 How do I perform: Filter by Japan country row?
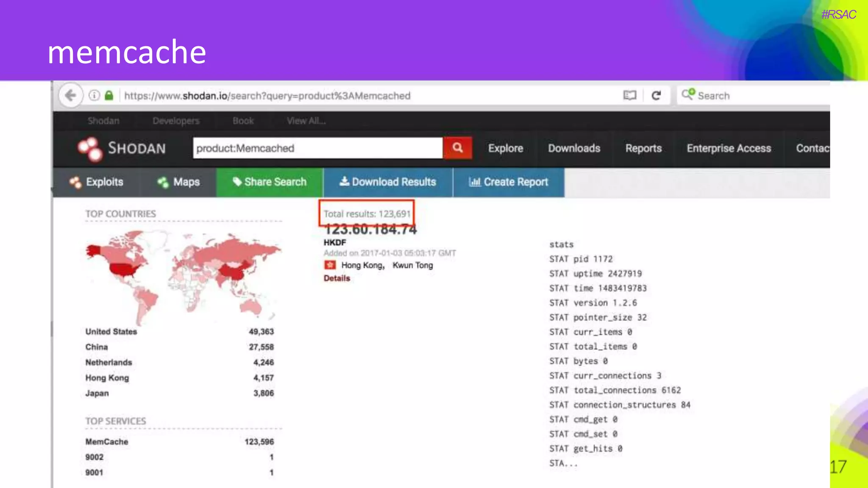(180, 393)
